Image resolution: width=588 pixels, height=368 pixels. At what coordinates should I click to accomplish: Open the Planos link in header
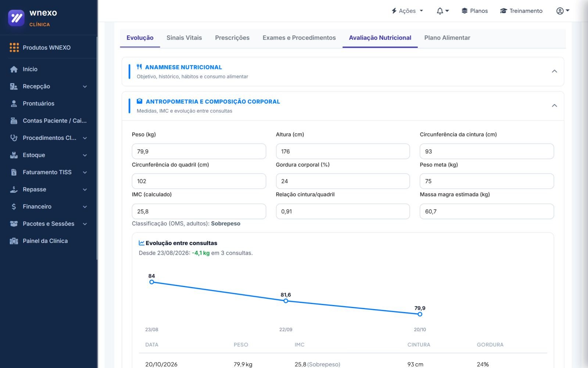[x=475, y=11]
